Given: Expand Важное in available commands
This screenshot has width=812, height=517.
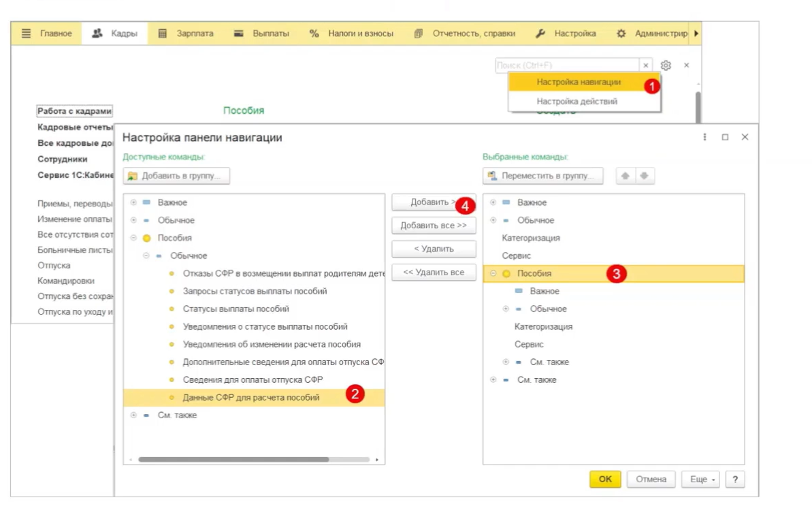Looking at the screenshot, I should (x=133, y=202).
